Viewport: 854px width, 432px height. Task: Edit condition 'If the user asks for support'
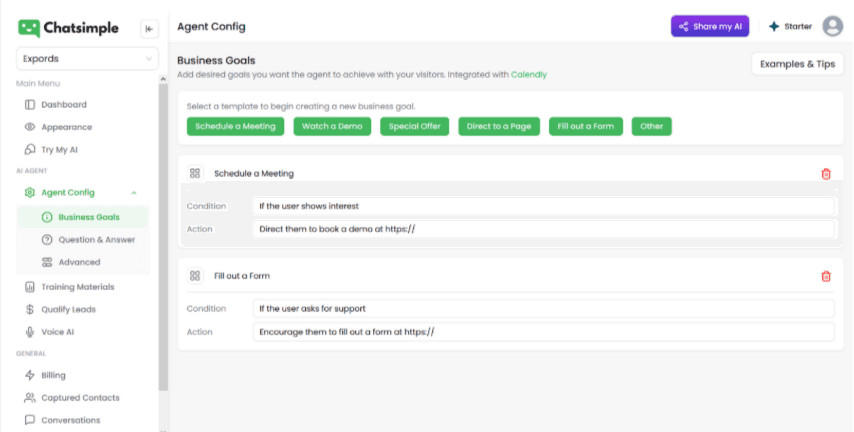[544, 308]
